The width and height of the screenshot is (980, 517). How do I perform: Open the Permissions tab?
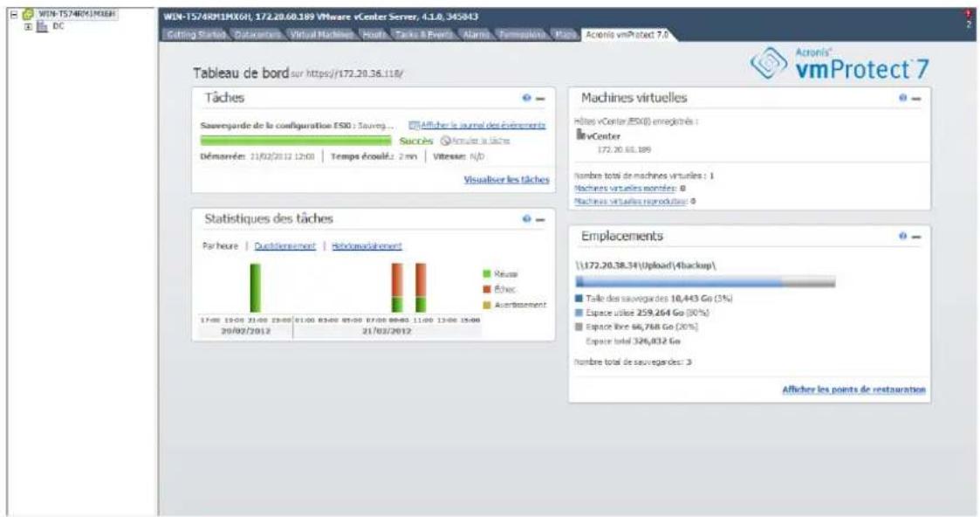[x=523, y=35]
